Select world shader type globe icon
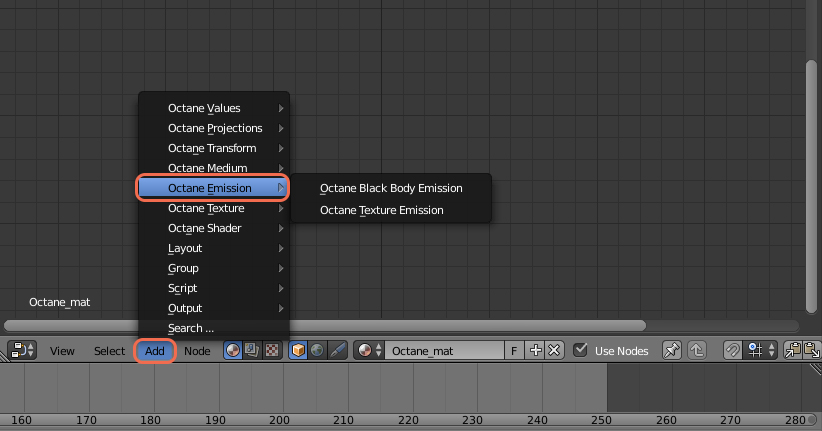 point(317,351)
